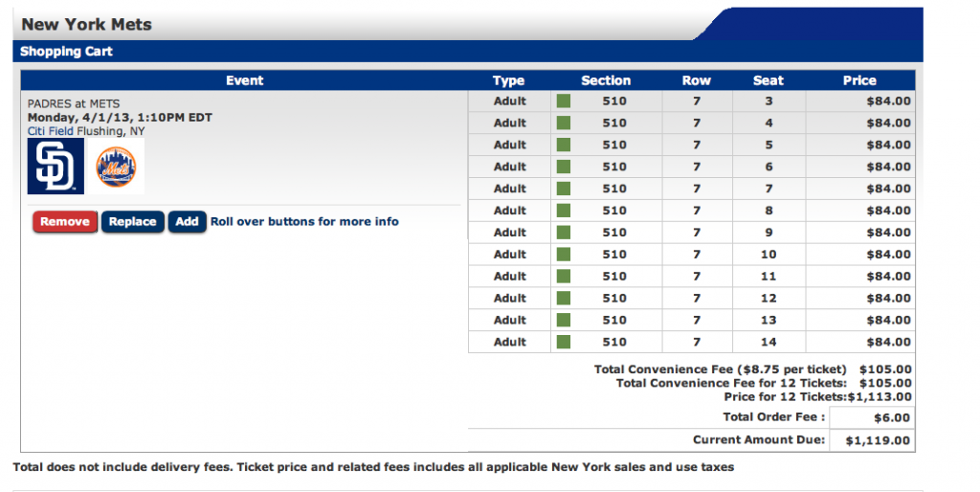Open the Citi Field link
Image resolution: width=980 pixels, height=492 pixels.
[x=51, y=131]
